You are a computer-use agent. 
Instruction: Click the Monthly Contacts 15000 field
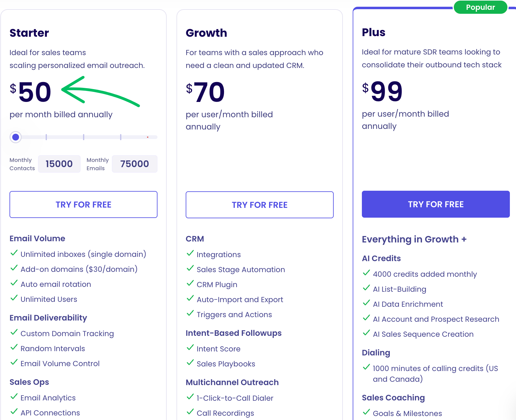click(59, 164)
